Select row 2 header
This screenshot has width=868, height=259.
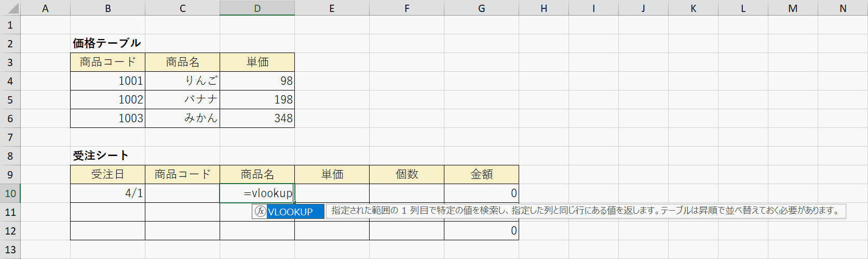point(10,44)
